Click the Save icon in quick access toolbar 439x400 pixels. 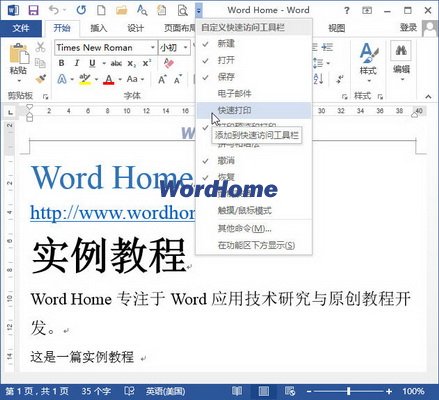pyautogui.click(x=33, y=10)
